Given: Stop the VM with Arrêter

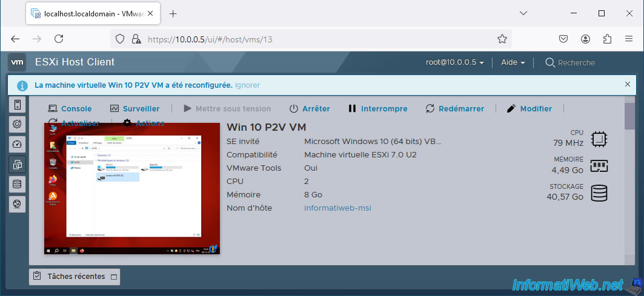Looking at the screenshot, I should [x=310, y=109].
